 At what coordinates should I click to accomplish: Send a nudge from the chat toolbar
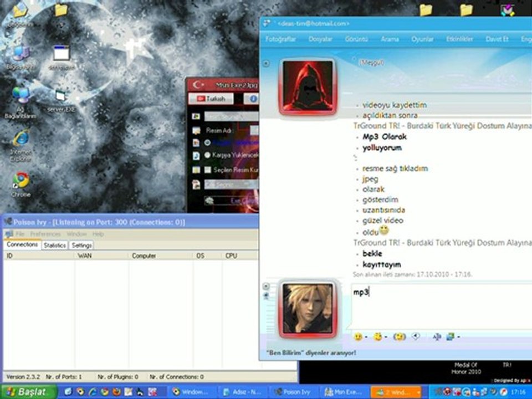click(399, 336)
